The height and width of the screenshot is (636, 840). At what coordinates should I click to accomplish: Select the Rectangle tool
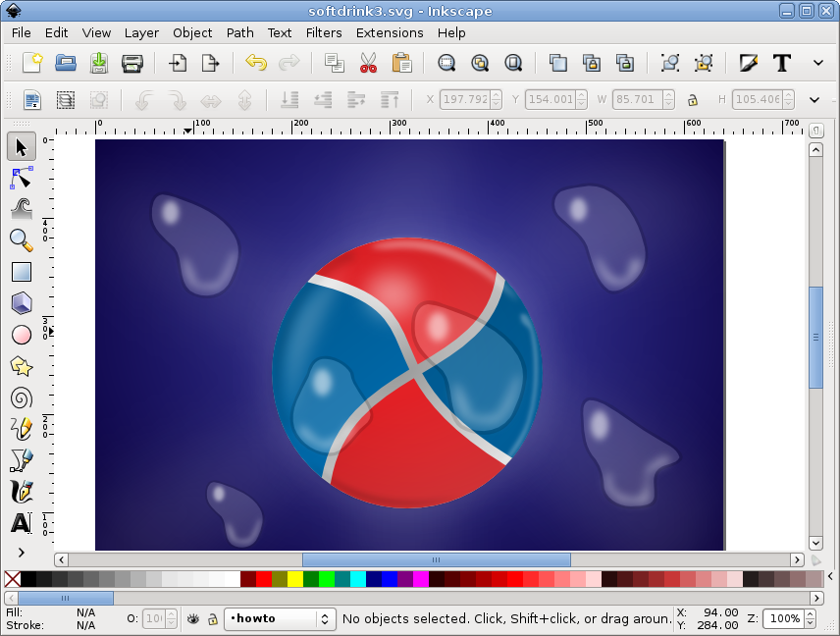point(22,272)
